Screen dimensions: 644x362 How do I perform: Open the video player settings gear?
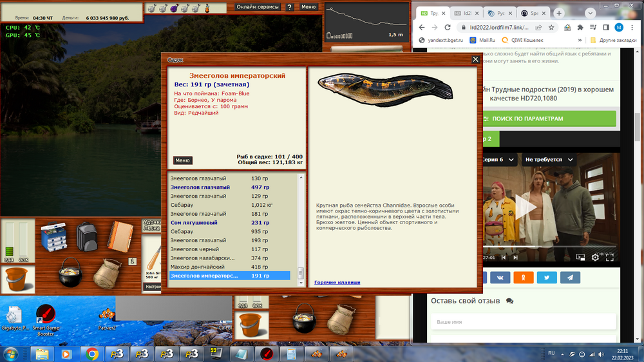[x=595, y=257]
